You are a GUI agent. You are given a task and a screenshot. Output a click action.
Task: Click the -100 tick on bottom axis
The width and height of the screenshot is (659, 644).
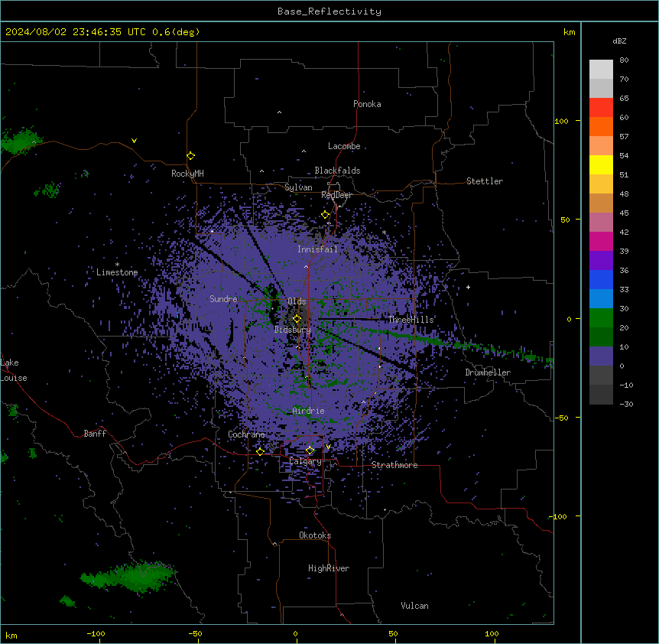(96, 634)
